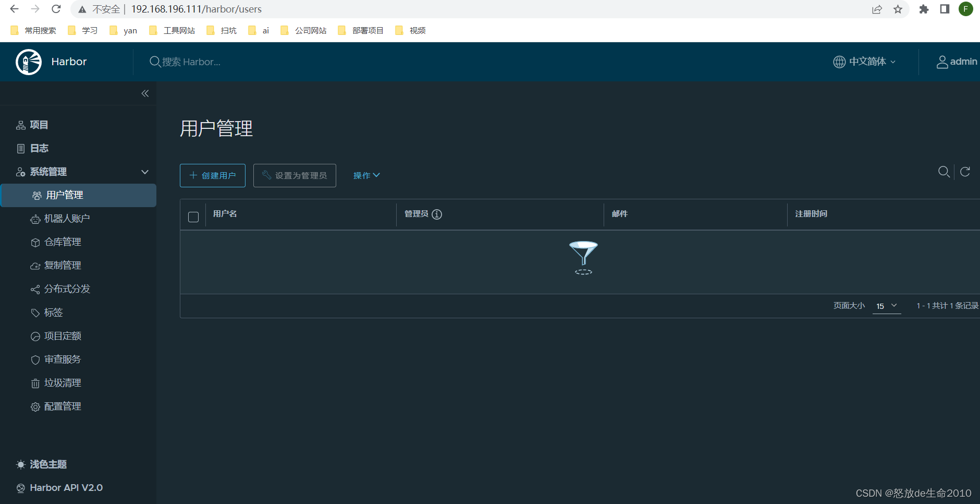Image resolution: width=980 pixels, height=504 pixels.
Task: Open the Harbor API V2.0 link
Action: 66,487
